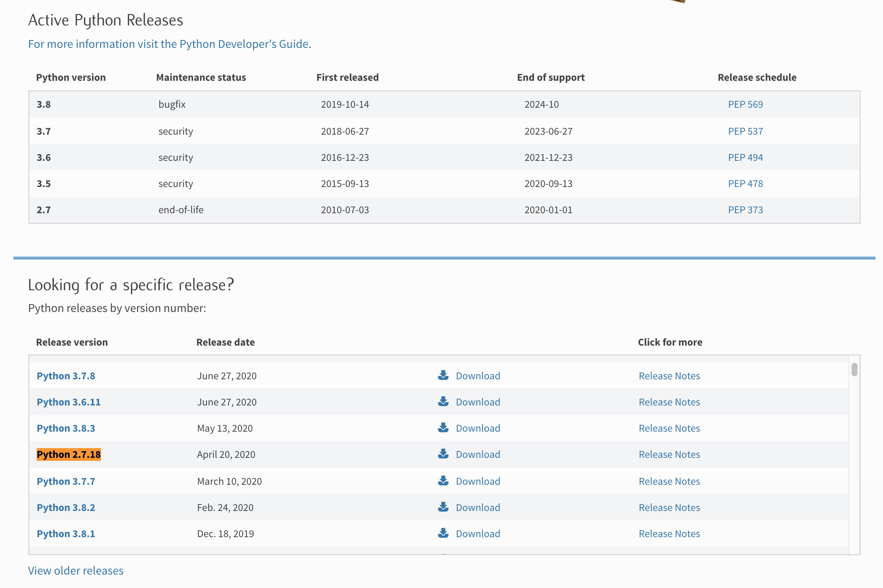The height and width of the screenshot is (588, 883).
Task: Open PEP 569 release schedule
Action: coord(745,104)
